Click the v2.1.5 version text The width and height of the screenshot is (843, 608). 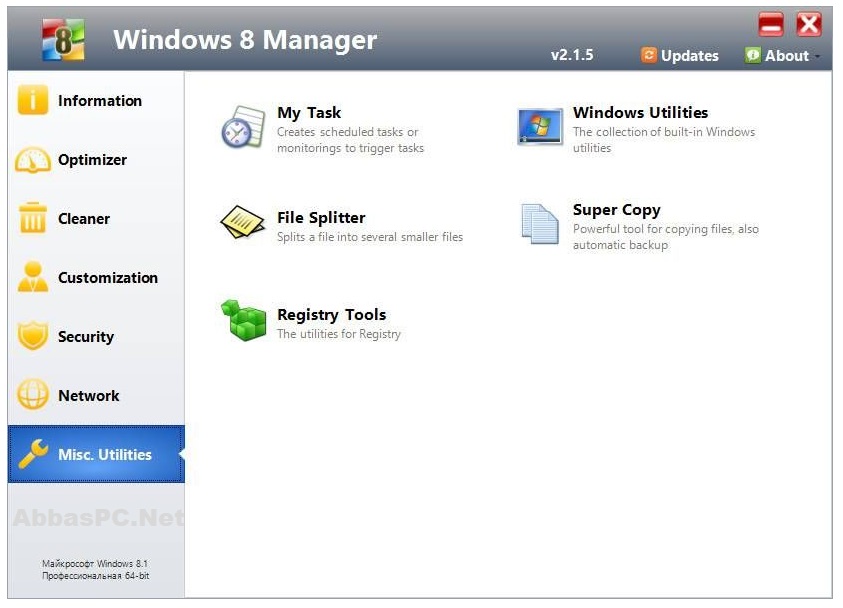click(x=572, y=55)
